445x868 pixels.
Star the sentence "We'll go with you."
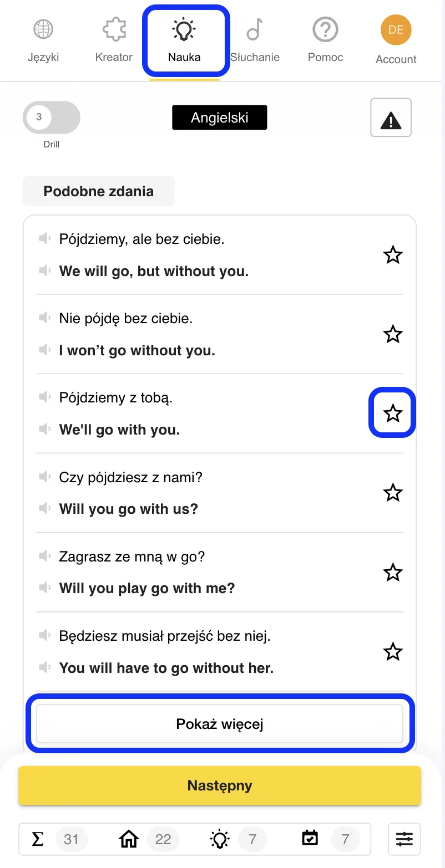click(x=393, y=413)
